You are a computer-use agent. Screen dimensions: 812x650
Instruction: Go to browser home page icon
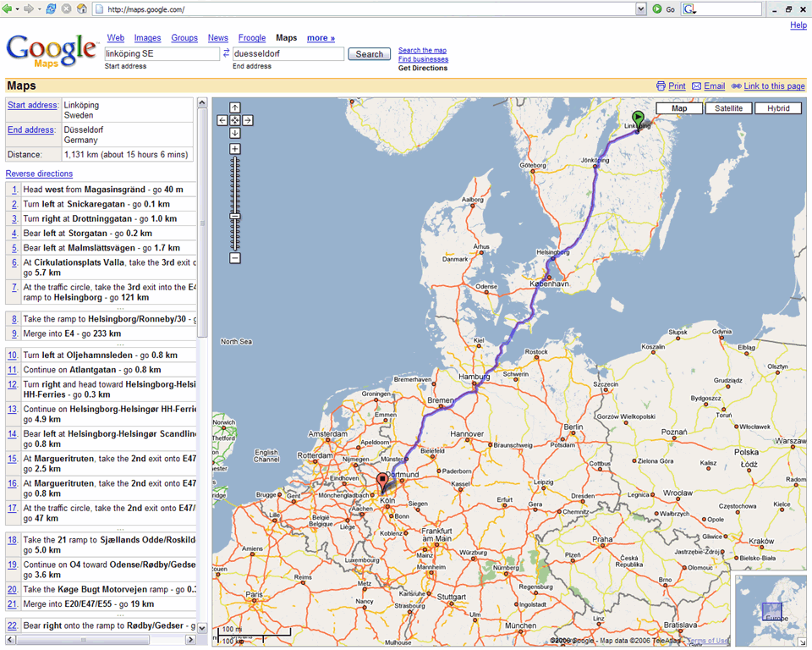pyautogui.click(x=82, y=8)
